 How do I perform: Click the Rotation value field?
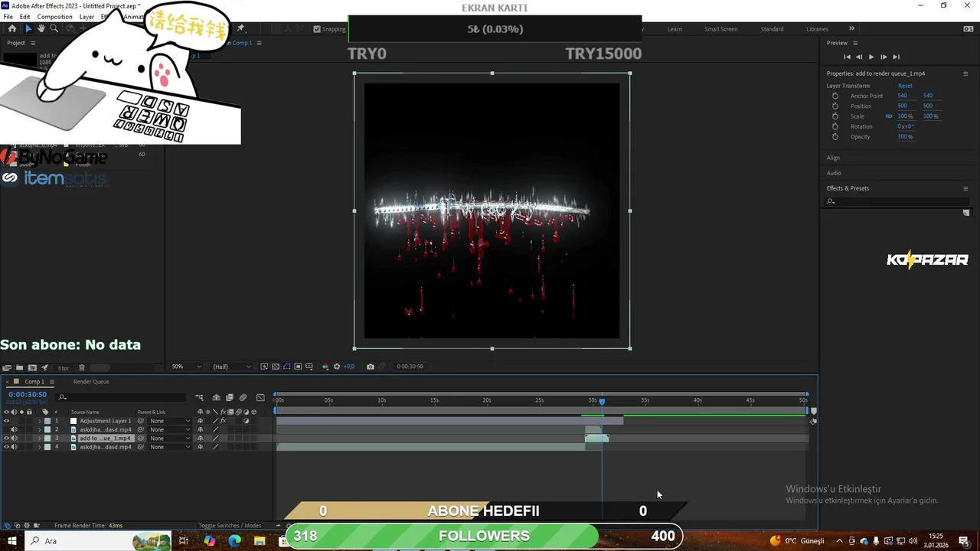(x=906, y=126)
